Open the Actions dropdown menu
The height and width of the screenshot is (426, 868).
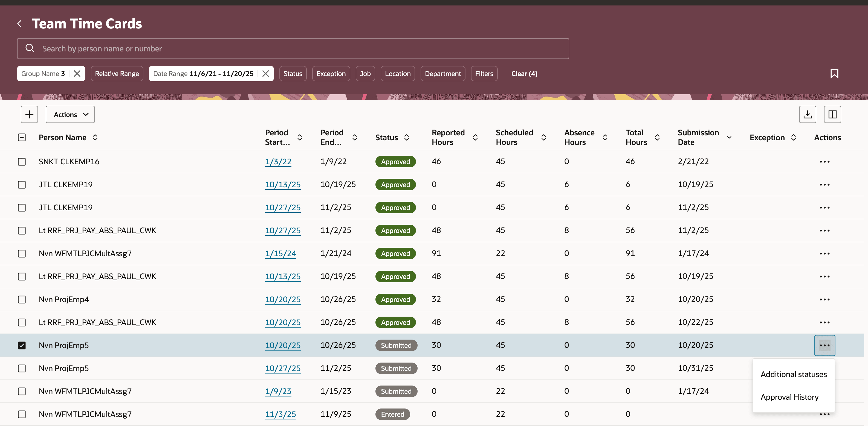pyautogui.click(x=70, y=114)
